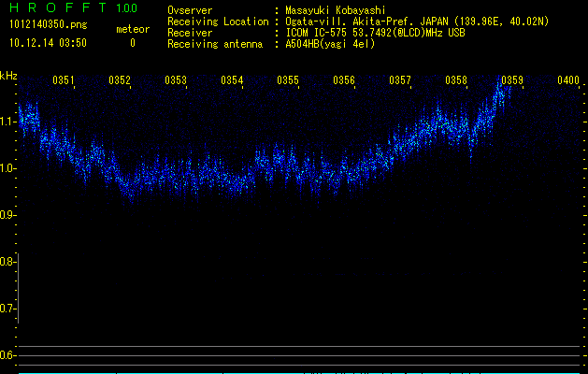Click the meteor count value 0
The image size is (588, 374).
point(132,43)
